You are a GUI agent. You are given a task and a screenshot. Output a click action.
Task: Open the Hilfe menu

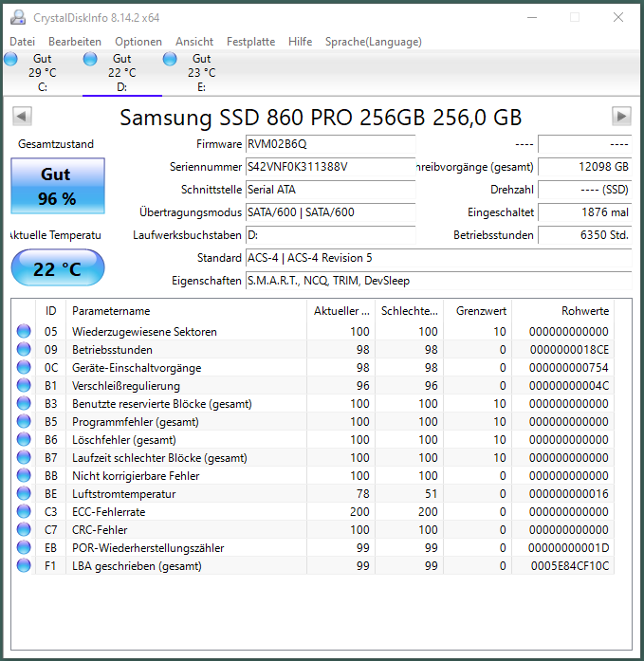click(300, 42)
